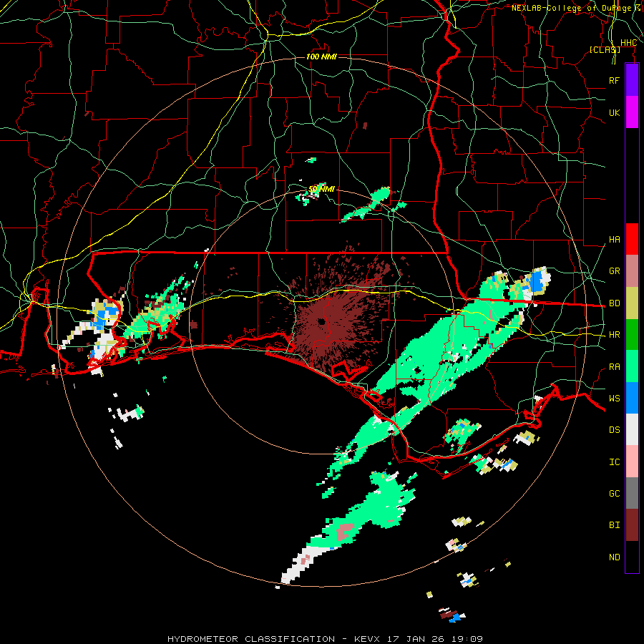Click the [CLAS] label
The width and height of the screenshot is (644, 644).
[x=605, y=49]
